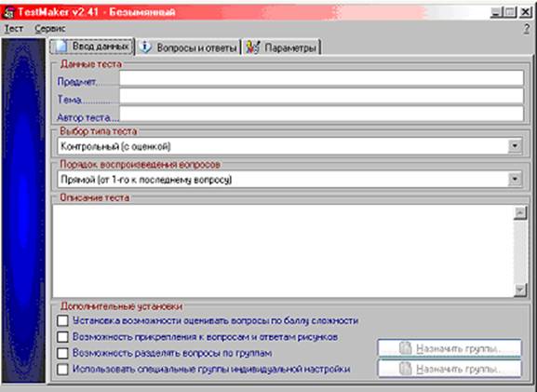Image resolution: width=537 pixels, height=392 pixels.
Task: Click the Автор теста input field
Action: [x=322, y=114]
